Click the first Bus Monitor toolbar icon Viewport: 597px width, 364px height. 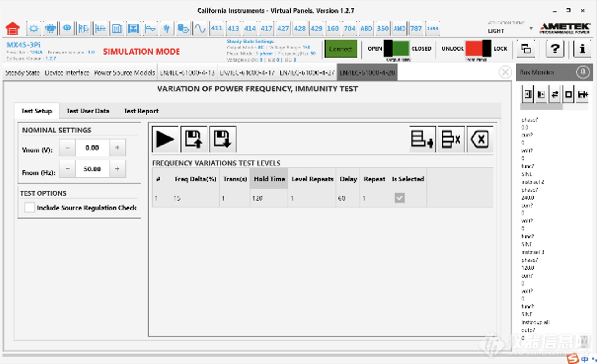pyautogui.click(x=528, y=94)
